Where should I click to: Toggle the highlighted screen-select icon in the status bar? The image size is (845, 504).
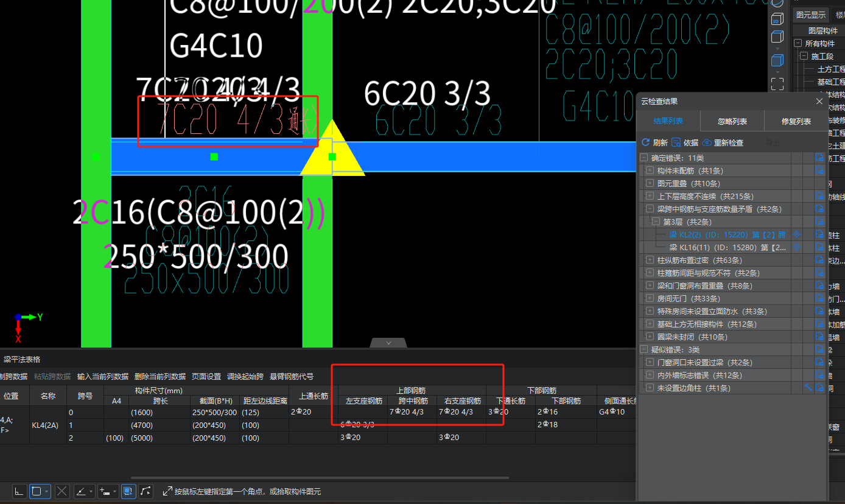128,491
